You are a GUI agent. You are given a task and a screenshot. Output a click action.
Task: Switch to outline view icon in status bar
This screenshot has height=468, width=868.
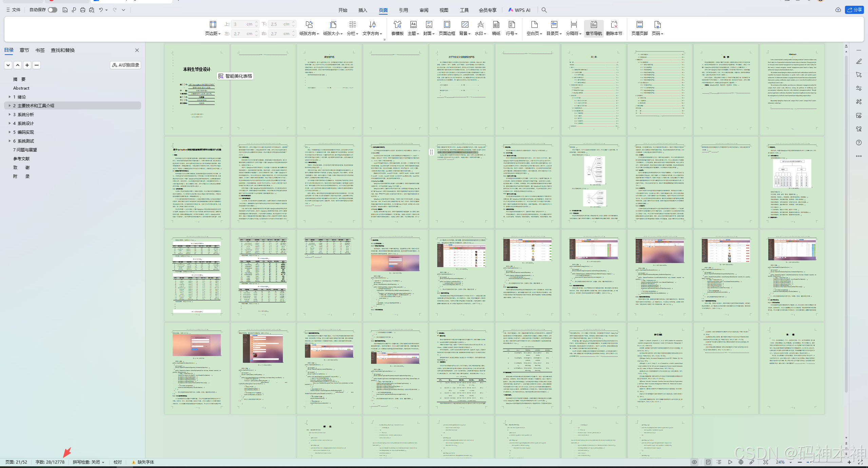[x=719, y=462]
